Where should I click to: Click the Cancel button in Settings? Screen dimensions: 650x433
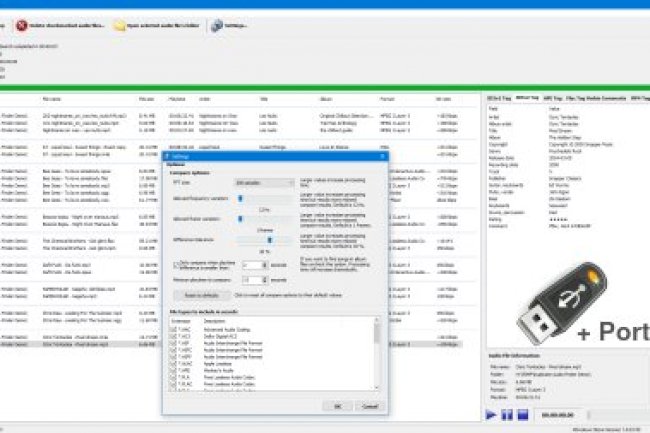368,405
